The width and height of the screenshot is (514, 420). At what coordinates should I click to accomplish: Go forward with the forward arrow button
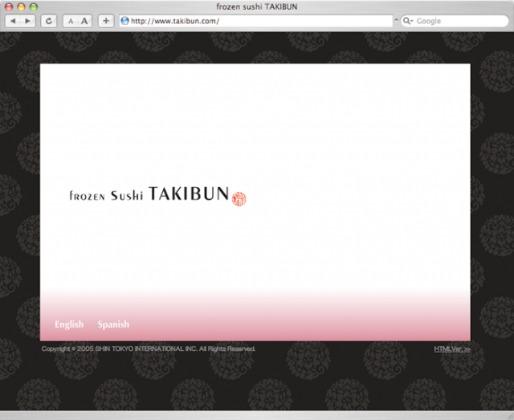(x=28, y=21)
